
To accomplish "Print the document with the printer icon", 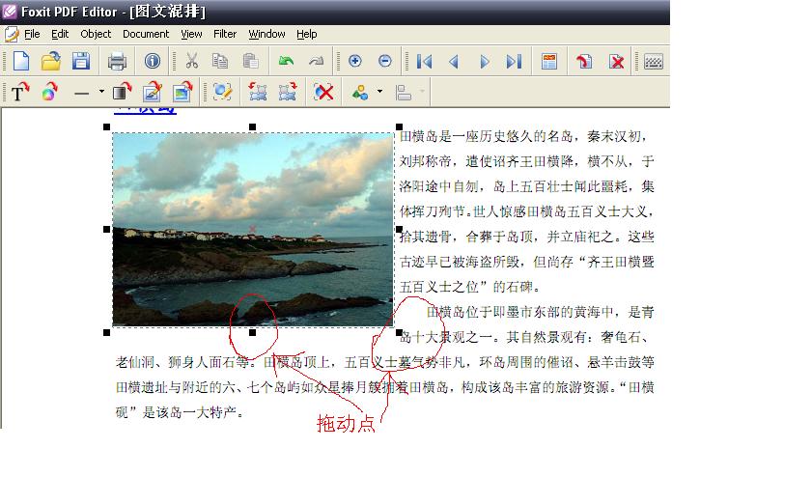I will tap(117, 62).
